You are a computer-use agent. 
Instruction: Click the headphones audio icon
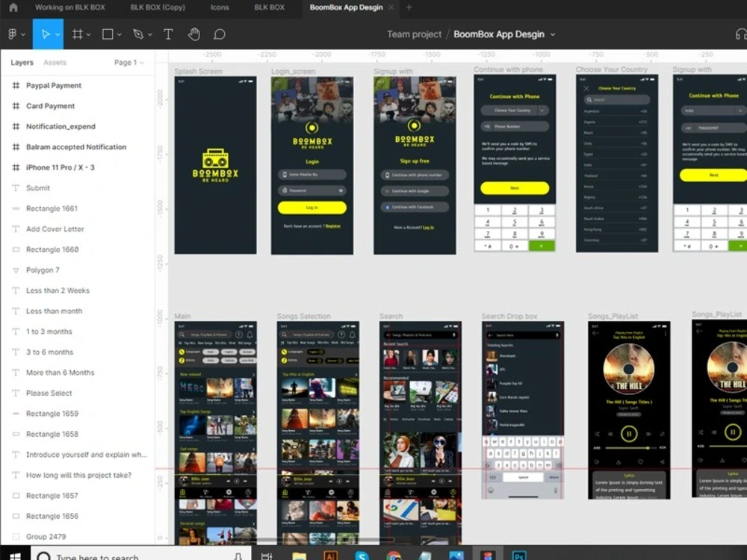743,34
